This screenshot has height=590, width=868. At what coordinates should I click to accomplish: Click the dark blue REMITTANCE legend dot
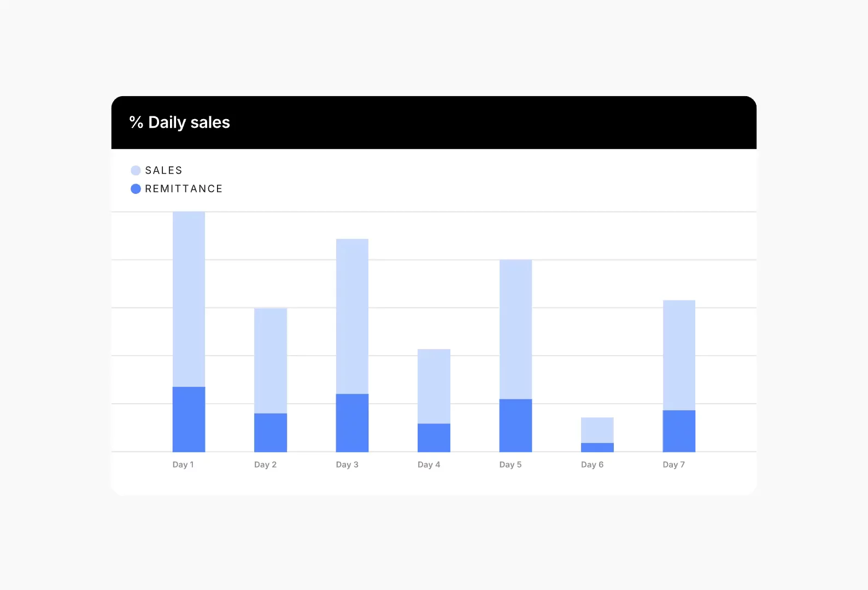click(x=136, y=189)
